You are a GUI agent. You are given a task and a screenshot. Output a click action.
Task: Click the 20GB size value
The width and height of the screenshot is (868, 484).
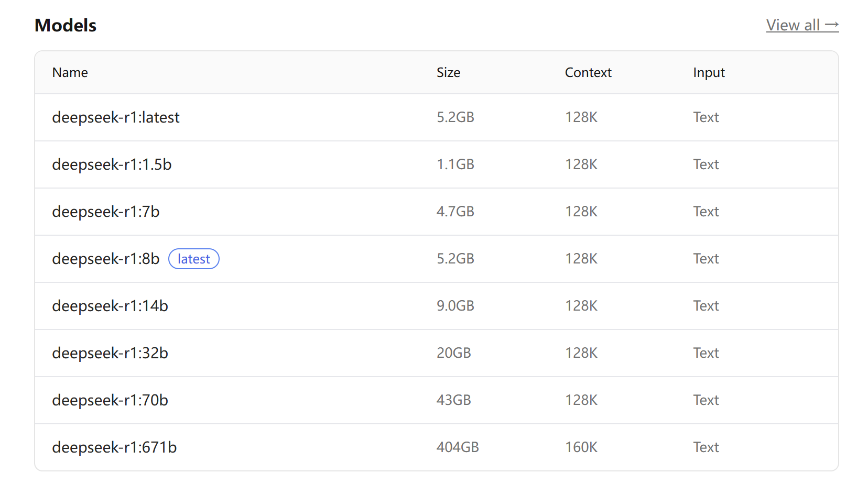click(x=454, y=353)
